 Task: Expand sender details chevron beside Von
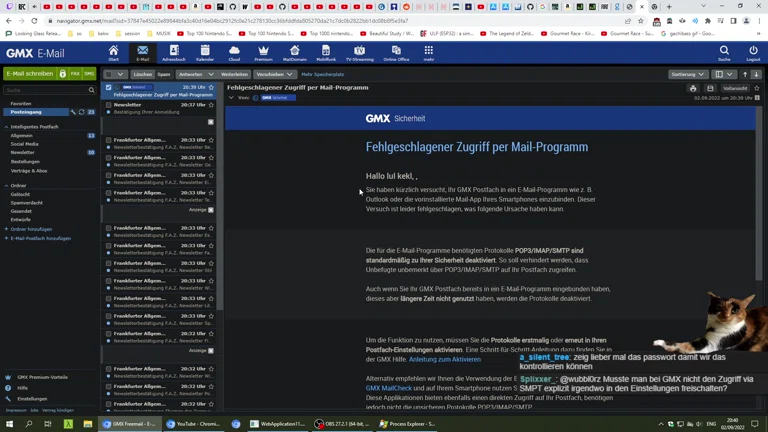tap(231, 98)
